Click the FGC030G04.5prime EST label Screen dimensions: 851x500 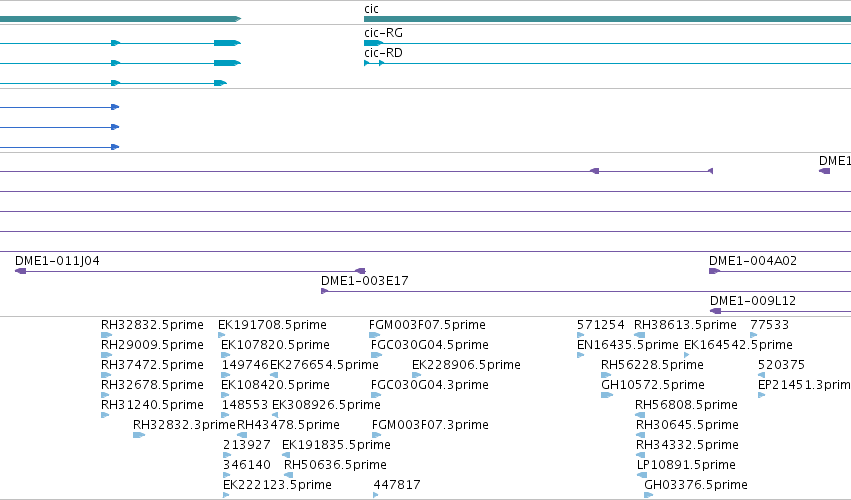429,345
